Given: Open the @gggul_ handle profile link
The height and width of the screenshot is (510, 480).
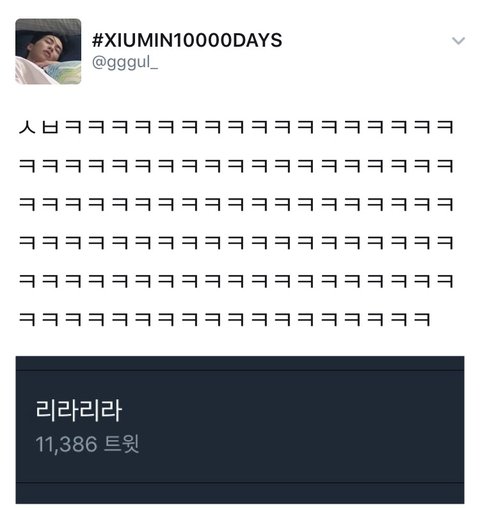Looking at the screenshot, I should 125,62.
